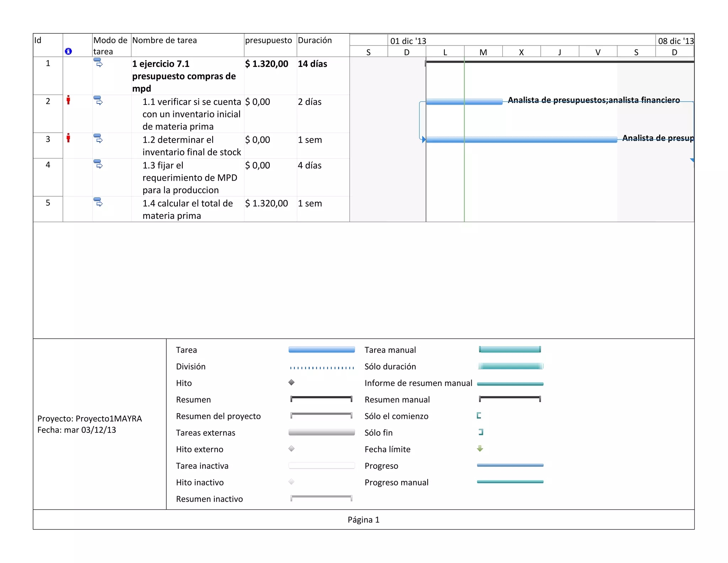Click the overallocated resource icon in row 3
This screenshot has width=728, height=563.
coord(68,138)
